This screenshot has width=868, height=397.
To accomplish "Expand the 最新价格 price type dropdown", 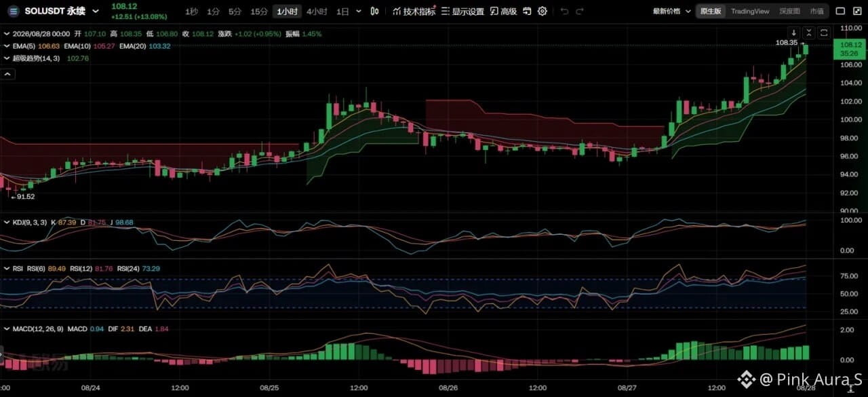I will pyautogui.click(x=672, y=12).
